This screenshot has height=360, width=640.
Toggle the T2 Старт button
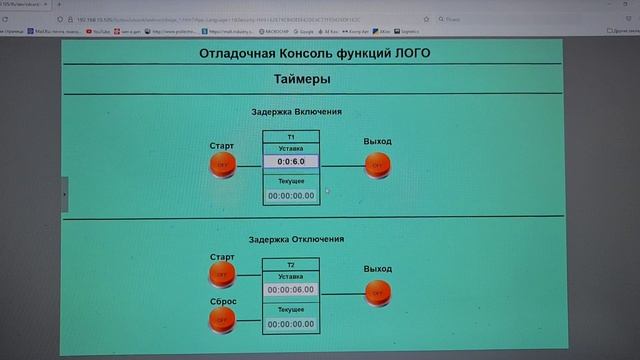click(x=222, y=275)
